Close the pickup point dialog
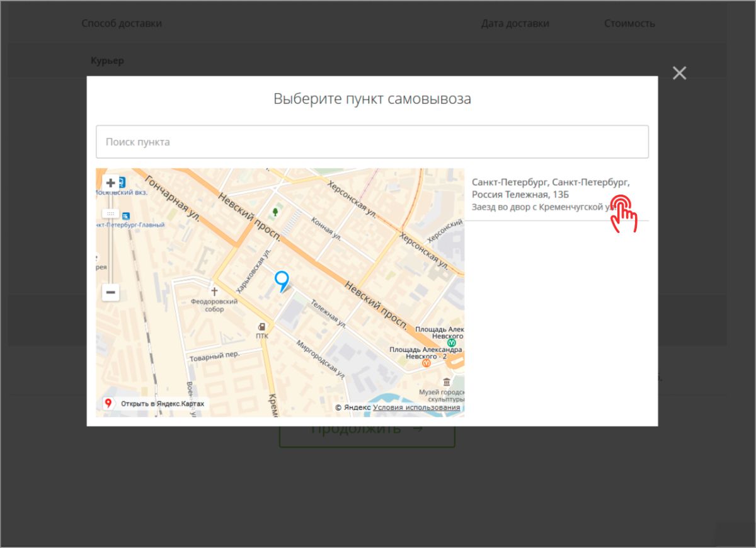 [679, 73]
